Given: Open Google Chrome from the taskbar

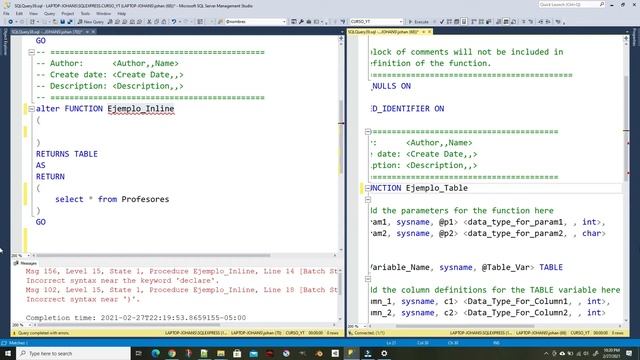Looking at the screenshot, I should coord(172,353).
